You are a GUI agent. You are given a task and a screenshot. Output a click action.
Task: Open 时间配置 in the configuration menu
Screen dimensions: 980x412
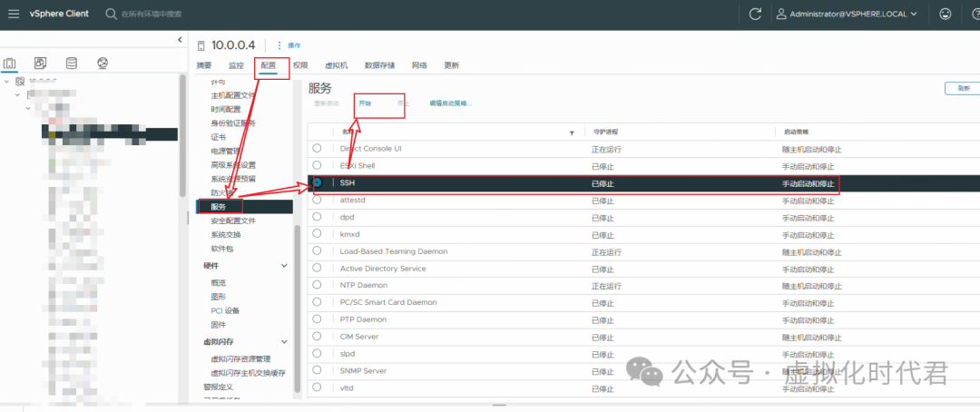[226, 109]
